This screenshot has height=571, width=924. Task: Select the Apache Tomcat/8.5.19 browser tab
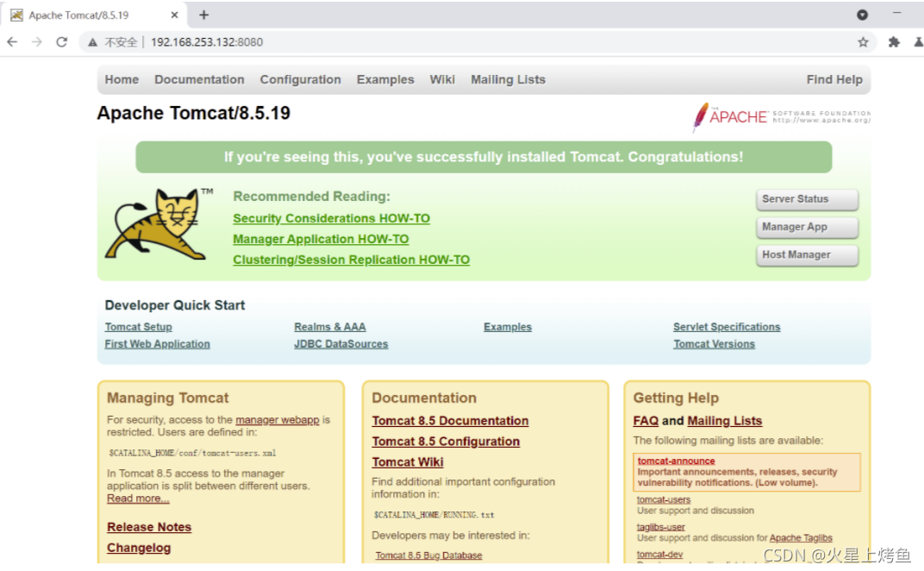tap(94, 15)
